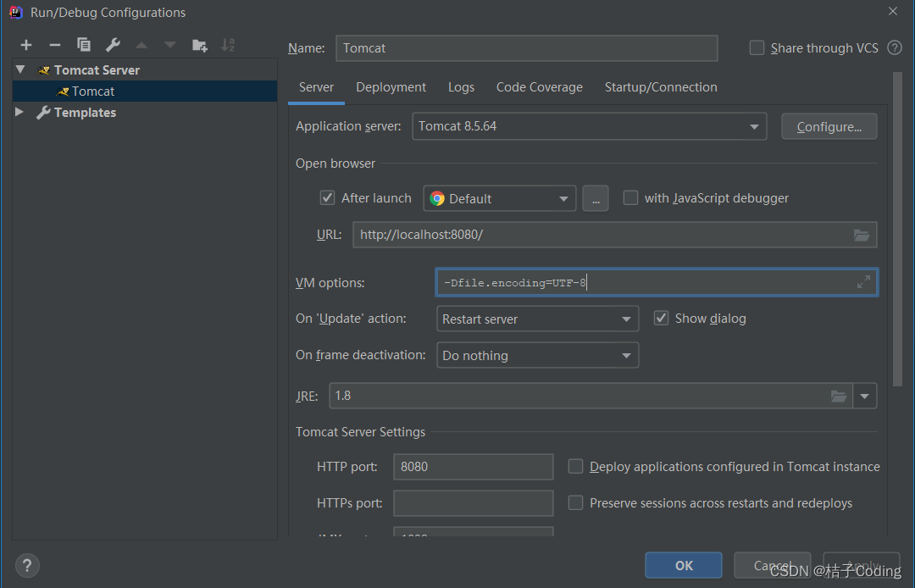Move configuration down arrow
Screen dimensions: 915x588
click(169, 45)
